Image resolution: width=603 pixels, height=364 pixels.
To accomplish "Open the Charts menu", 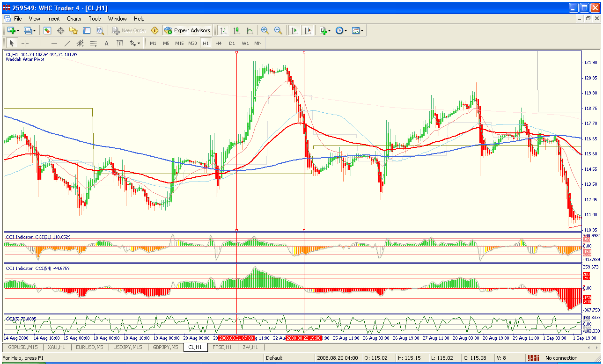I will click(x=74, y=19).
